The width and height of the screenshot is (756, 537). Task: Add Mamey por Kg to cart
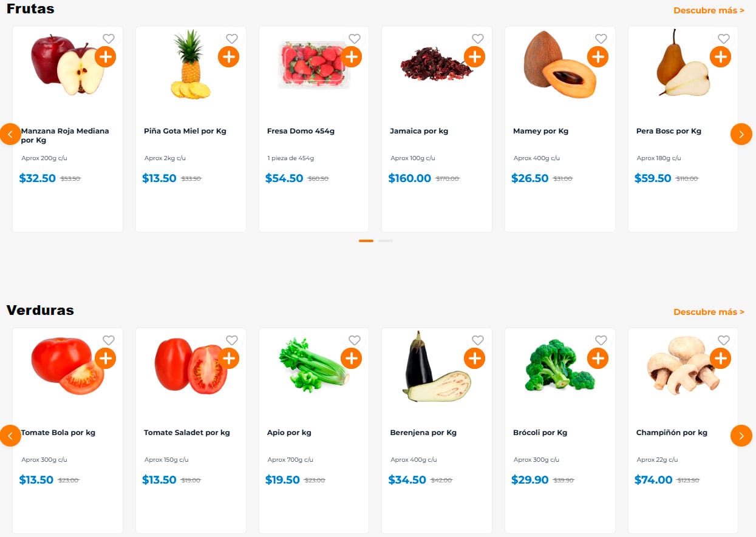point(598,57)
